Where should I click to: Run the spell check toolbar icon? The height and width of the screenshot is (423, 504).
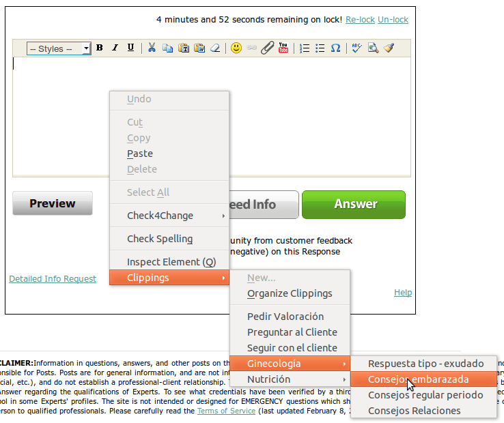[356, 48]
